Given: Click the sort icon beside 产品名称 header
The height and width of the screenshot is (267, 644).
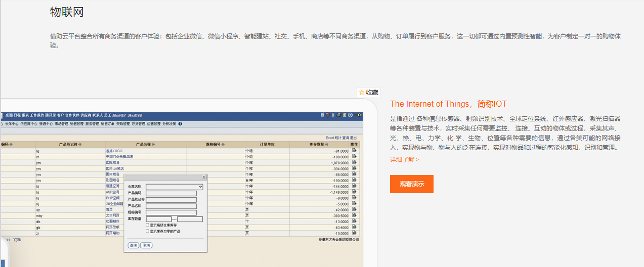Looking at the screenshot, I should pyautogui.click(x=153, y=145).
